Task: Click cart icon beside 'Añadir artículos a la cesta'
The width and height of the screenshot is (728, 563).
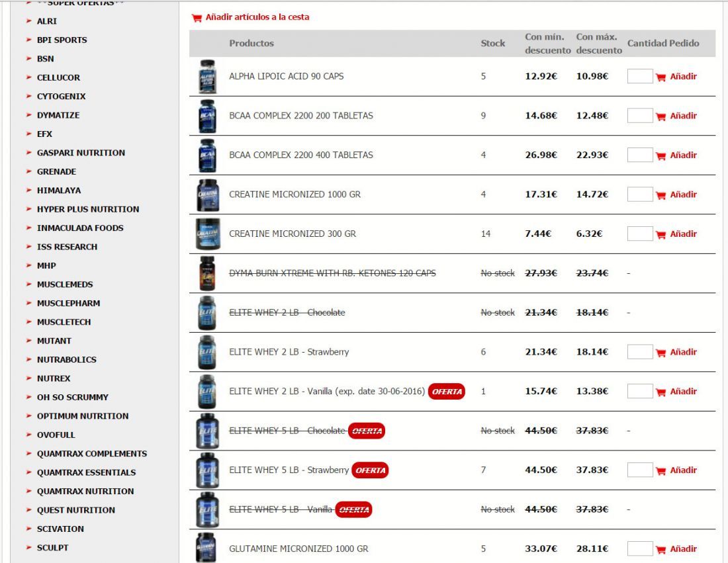Action: pos(197,18)
